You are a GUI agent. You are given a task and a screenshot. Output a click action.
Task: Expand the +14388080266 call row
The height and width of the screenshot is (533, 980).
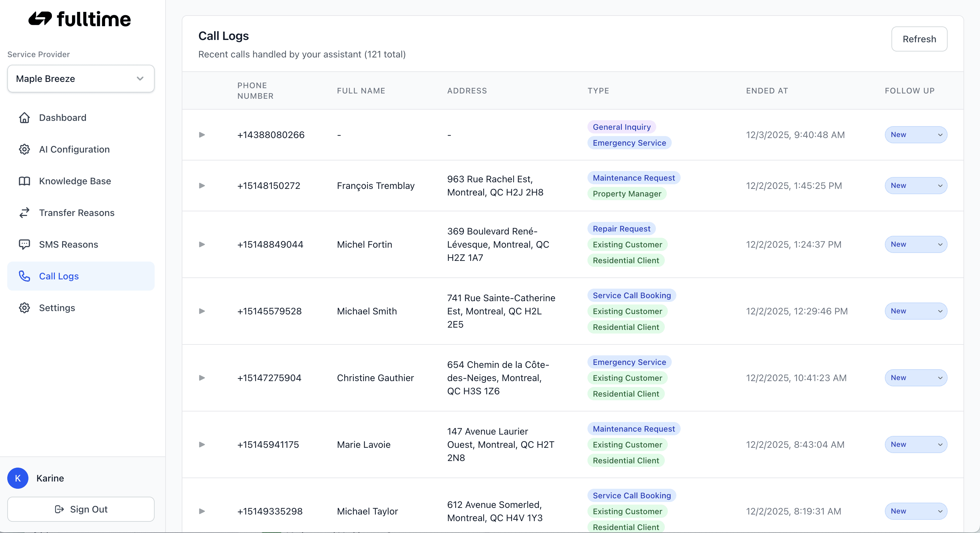coord(202,135)
